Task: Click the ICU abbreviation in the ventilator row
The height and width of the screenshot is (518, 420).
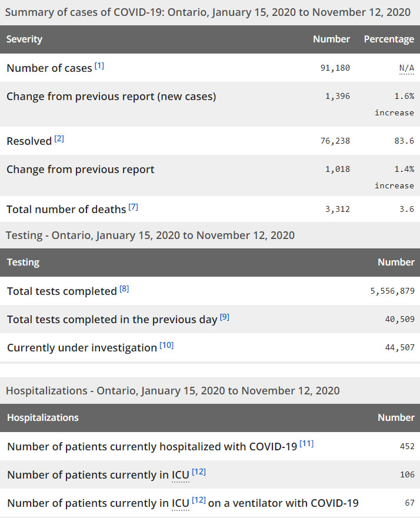Action: click(x=180, y=503)
